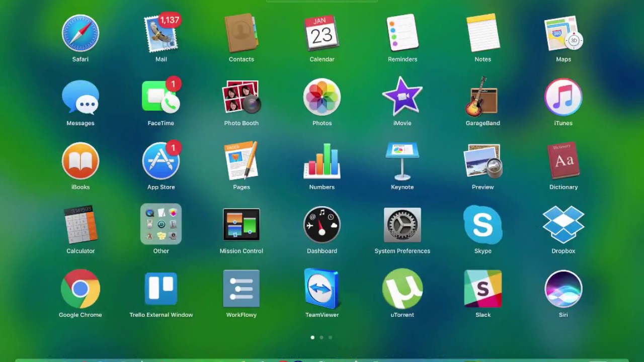This screenshot has height=362, width=644.
Task: Launch the Mail app with 1,137 badge
Action: point(161,33)
